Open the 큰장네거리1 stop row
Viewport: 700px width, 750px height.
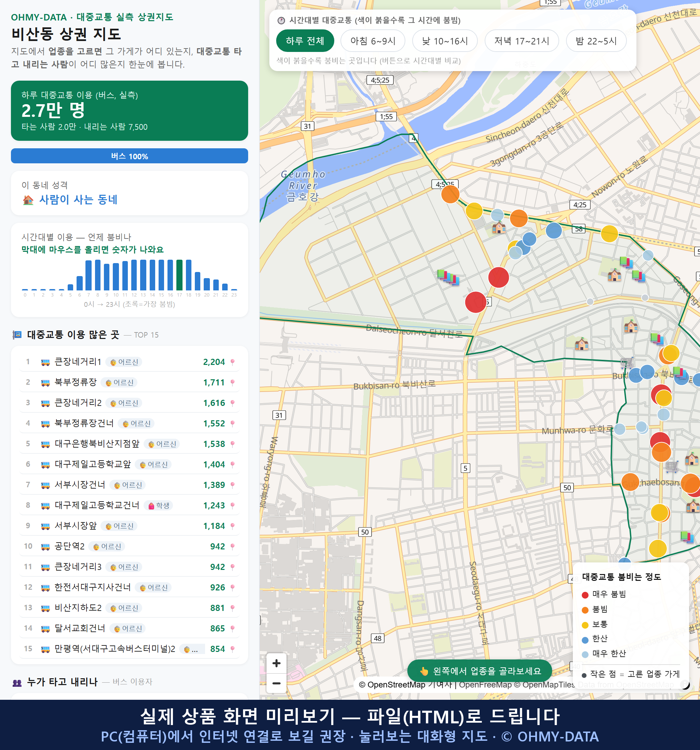point(129,362)
